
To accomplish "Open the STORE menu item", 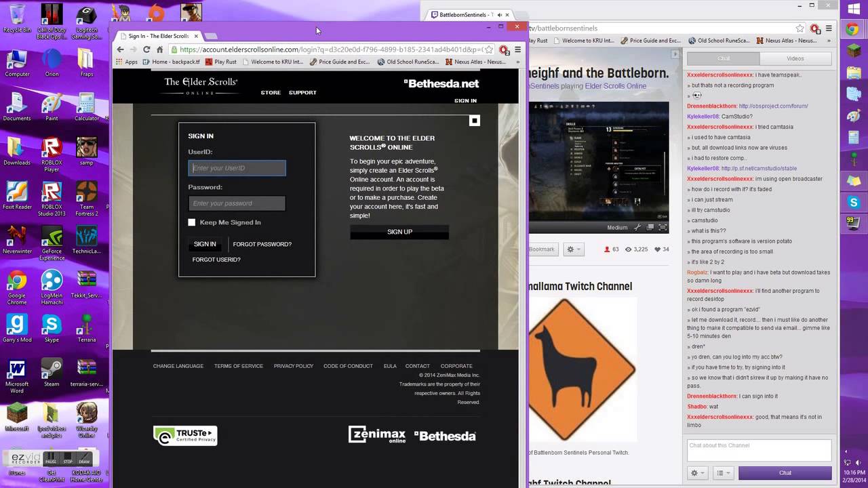I will 271,93.
